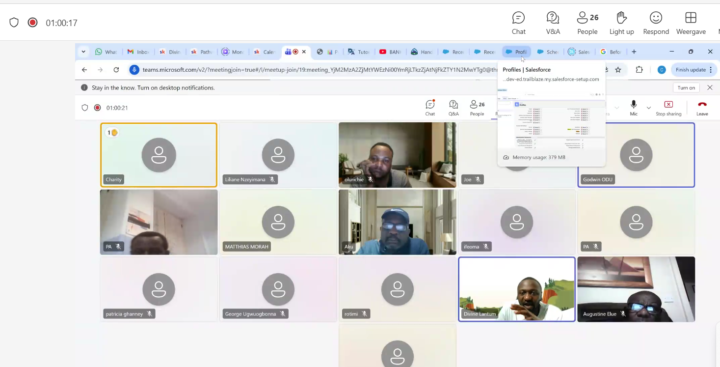Open the Respond reactions menu

656,23
